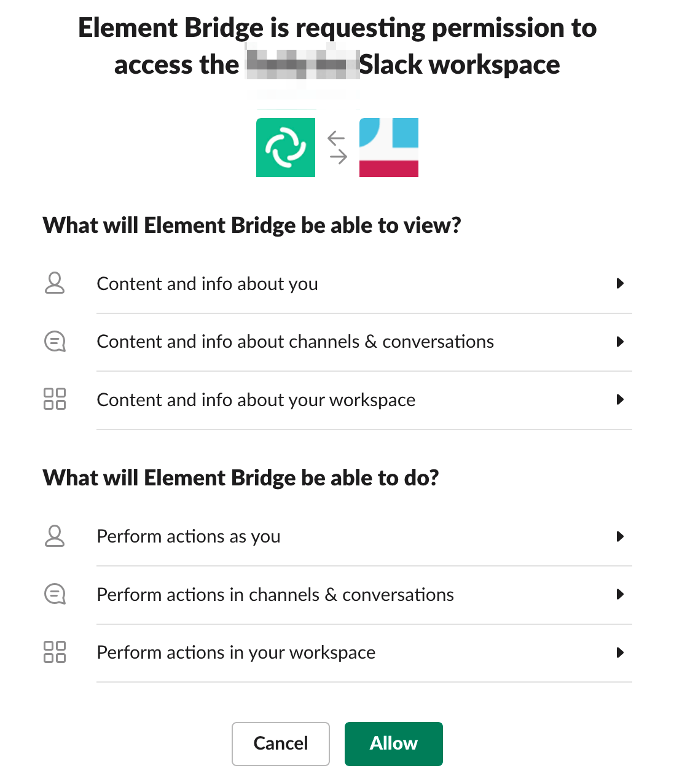The width and height of the screenshot is (682, 784).
Task: Click the Slack workspace logo thumbnail
Action: (389, 147)
